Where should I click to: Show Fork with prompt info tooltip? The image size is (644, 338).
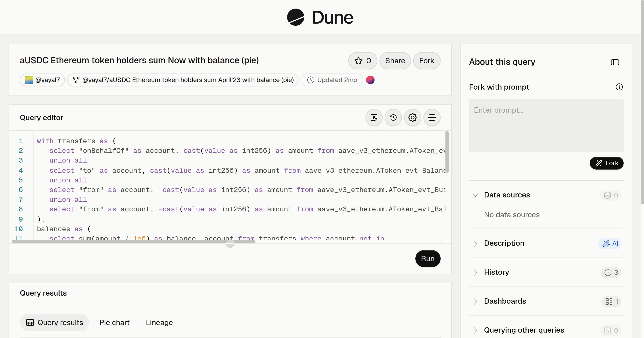coord(619,87)
